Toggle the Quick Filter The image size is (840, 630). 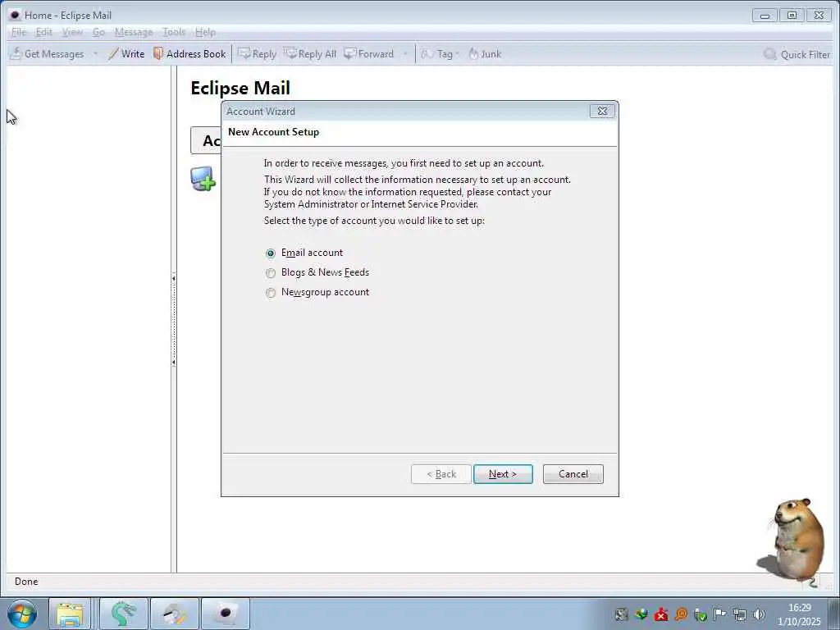(797, 54)
